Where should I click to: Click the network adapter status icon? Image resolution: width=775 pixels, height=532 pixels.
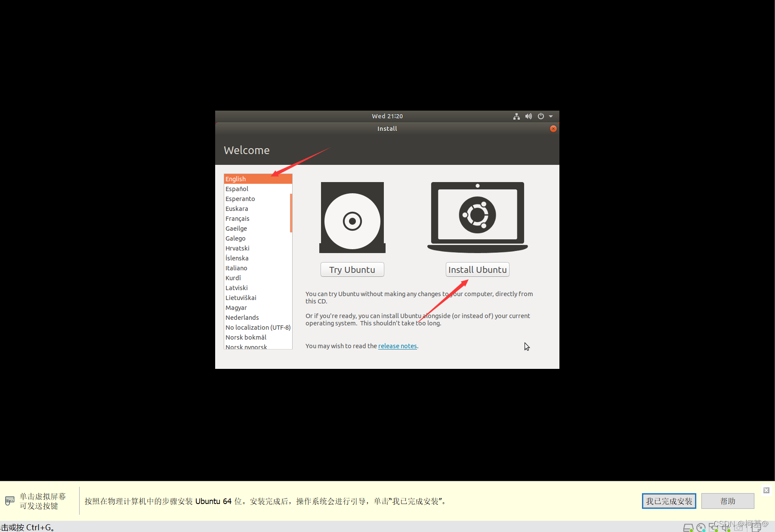pyautogui.click(x=713, y=528)
